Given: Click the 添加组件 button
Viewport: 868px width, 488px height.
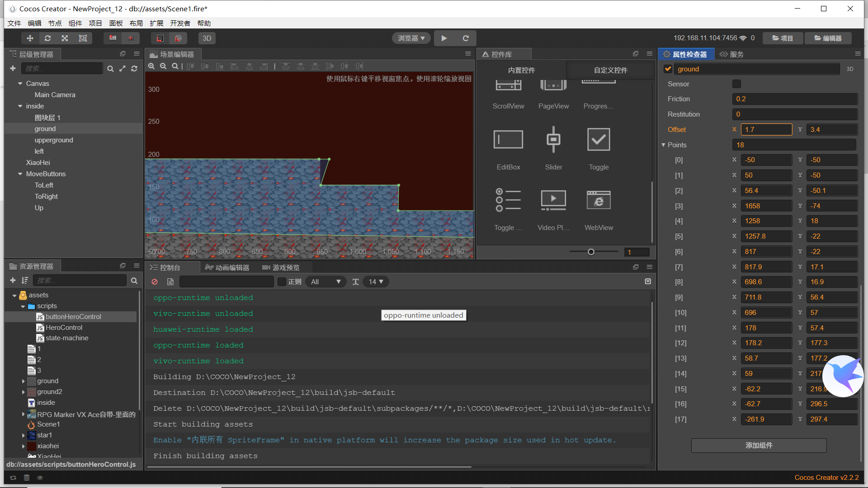Looking at the screenshot, I should (x=759, y=446).
